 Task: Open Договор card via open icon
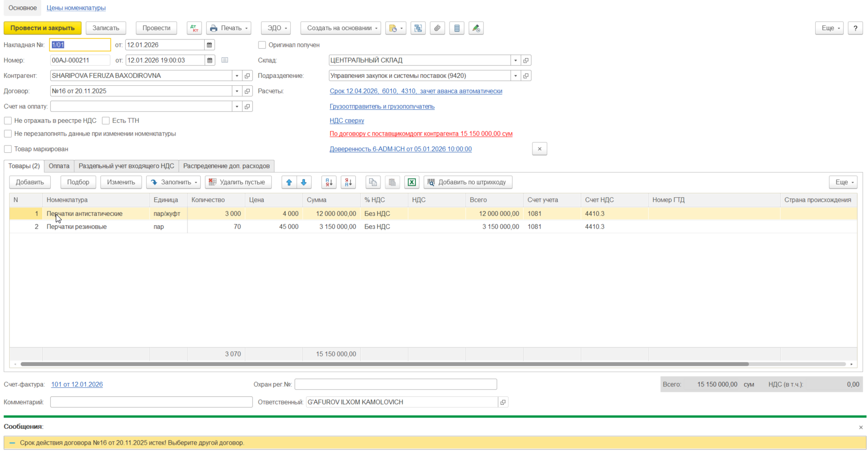coord(248,91)
